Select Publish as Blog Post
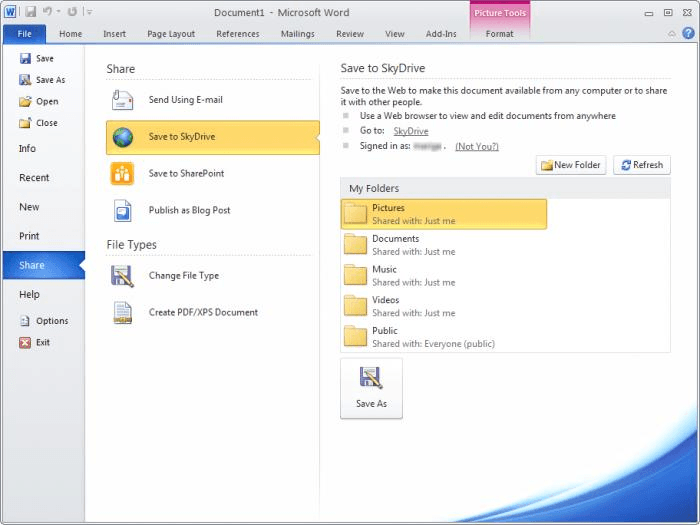Screen dimensions: 700x525 189,210
